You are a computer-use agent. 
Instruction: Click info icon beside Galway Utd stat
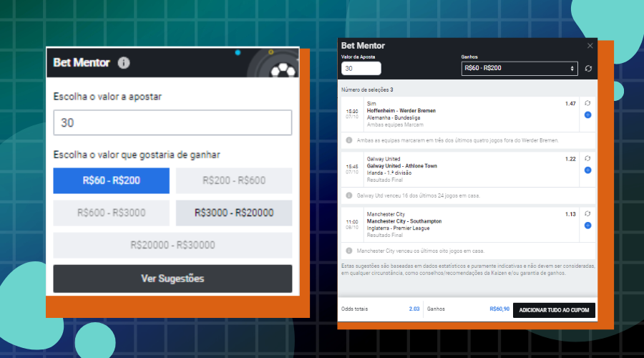(x=348, y=195)
